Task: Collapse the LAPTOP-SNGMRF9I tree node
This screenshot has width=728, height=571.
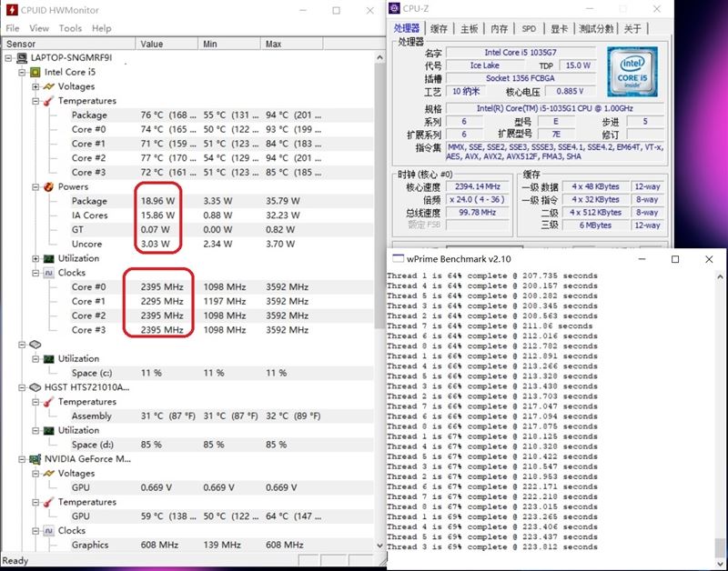Action: tap(8, 58)
